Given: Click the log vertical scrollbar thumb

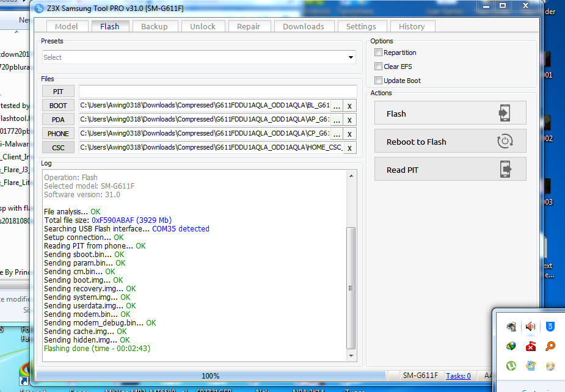Looking at the screenshot, I should 351,288.
